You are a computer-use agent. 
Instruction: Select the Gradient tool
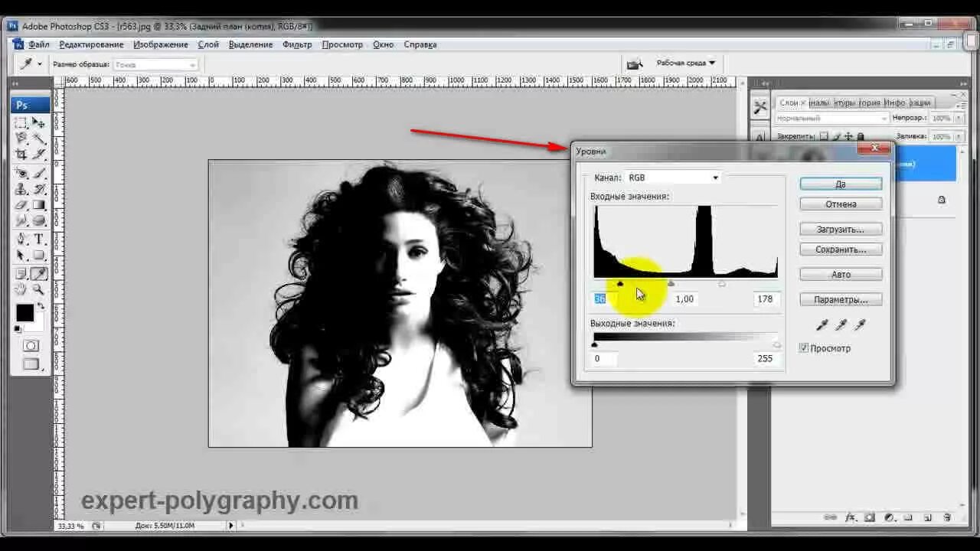coord(38,205)
